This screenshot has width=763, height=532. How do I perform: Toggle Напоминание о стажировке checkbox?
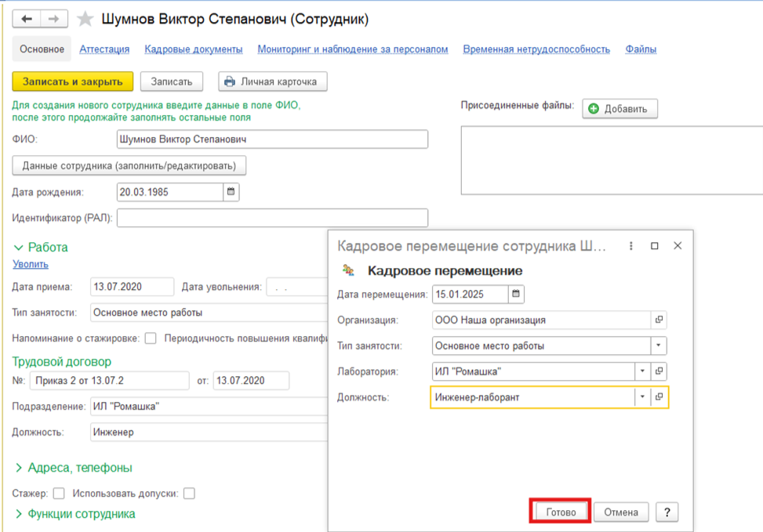pos(151,338)
